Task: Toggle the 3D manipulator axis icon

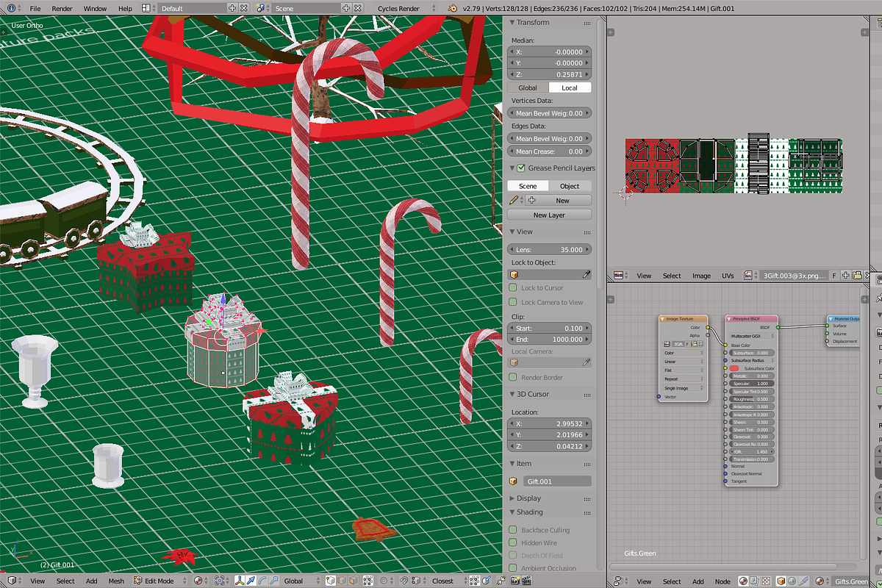Action: tap(240, 581)
